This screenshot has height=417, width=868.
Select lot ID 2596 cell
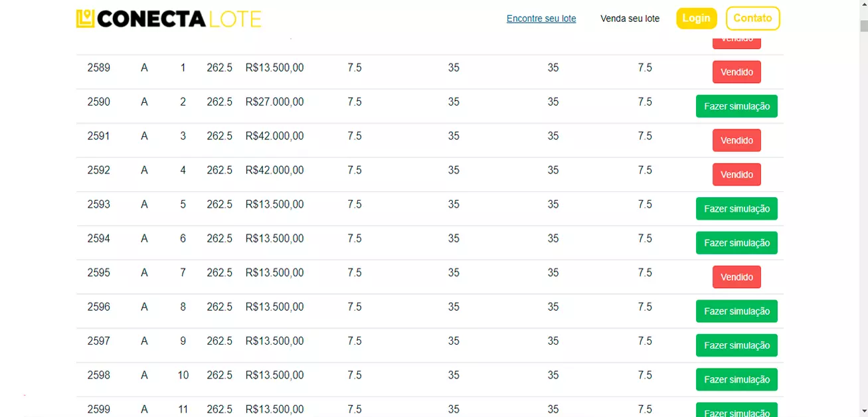tap(99, 307)
